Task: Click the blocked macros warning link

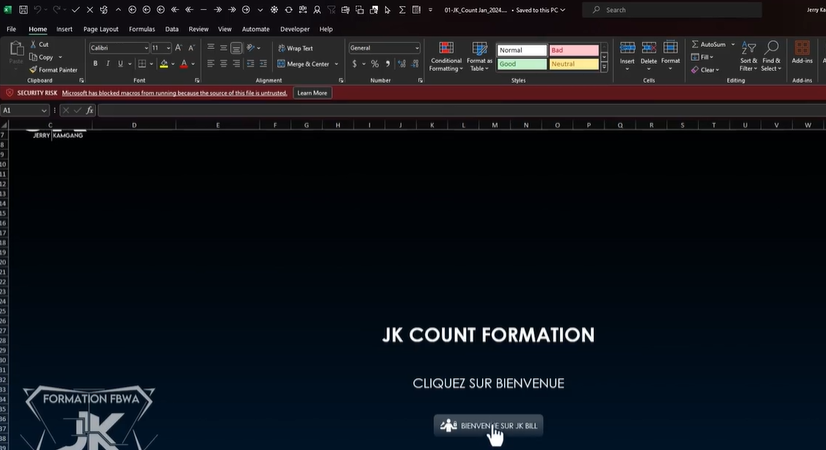Action: tap(174, 93)
